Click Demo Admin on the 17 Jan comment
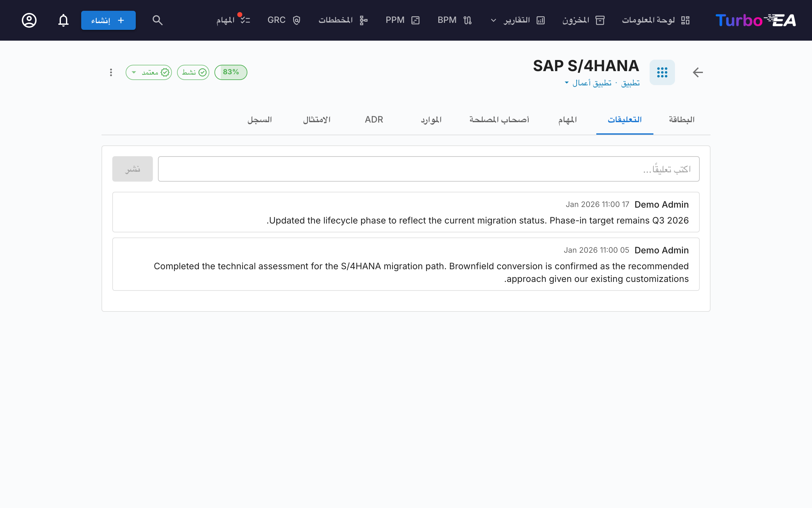 pos(661,204)
